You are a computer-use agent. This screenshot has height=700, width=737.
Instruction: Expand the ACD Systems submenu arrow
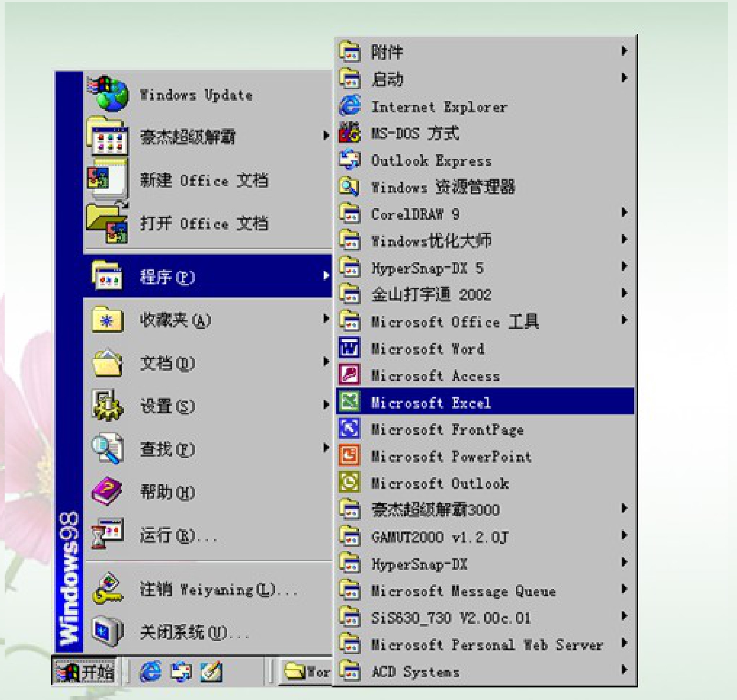click(x=625, y=670)
